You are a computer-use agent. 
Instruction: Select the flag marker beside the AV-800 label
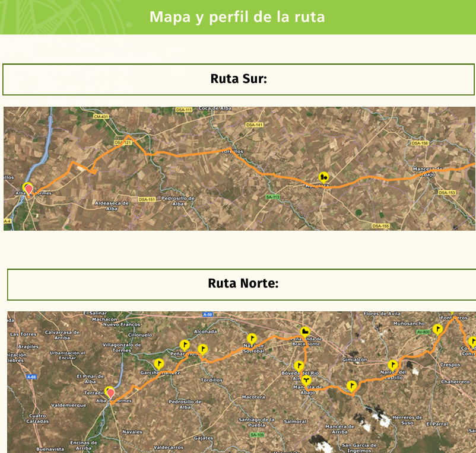click(x=438, y=330)
